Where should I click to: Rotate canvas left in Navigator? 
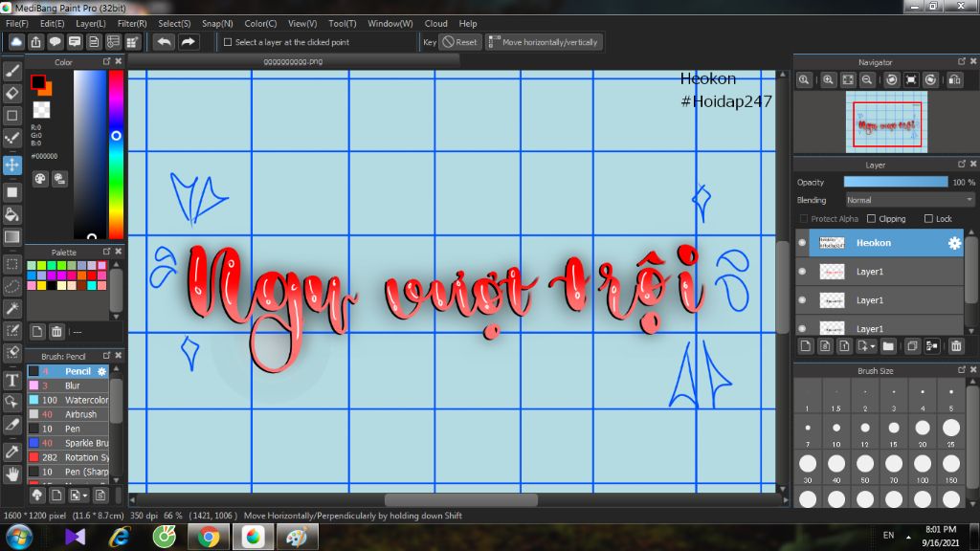[892, 80]
